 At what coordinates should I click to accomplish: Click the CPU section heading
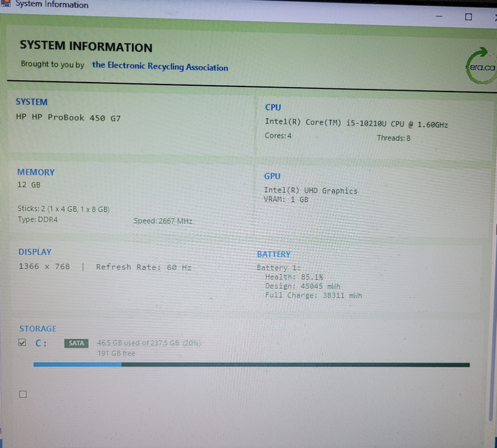point(273,108)
